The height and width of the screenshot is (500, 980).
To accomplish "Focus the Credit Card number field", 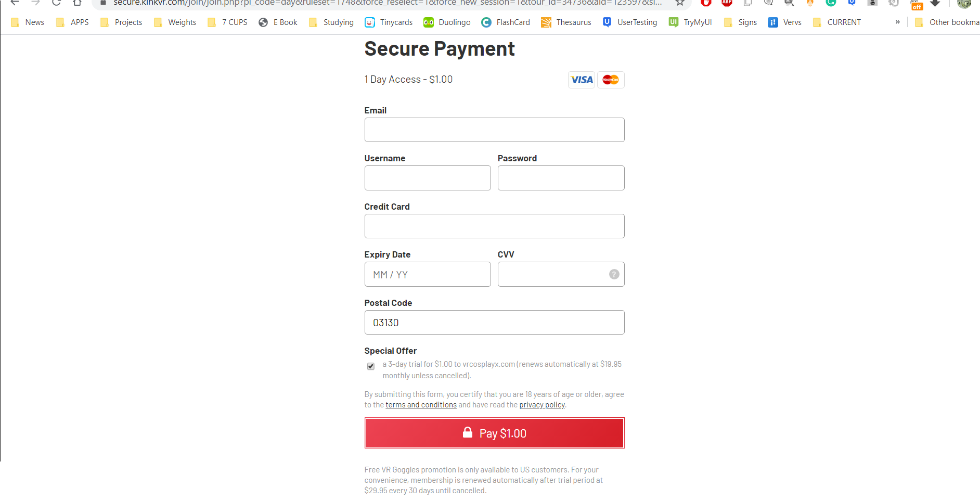I will coord(494,226).
